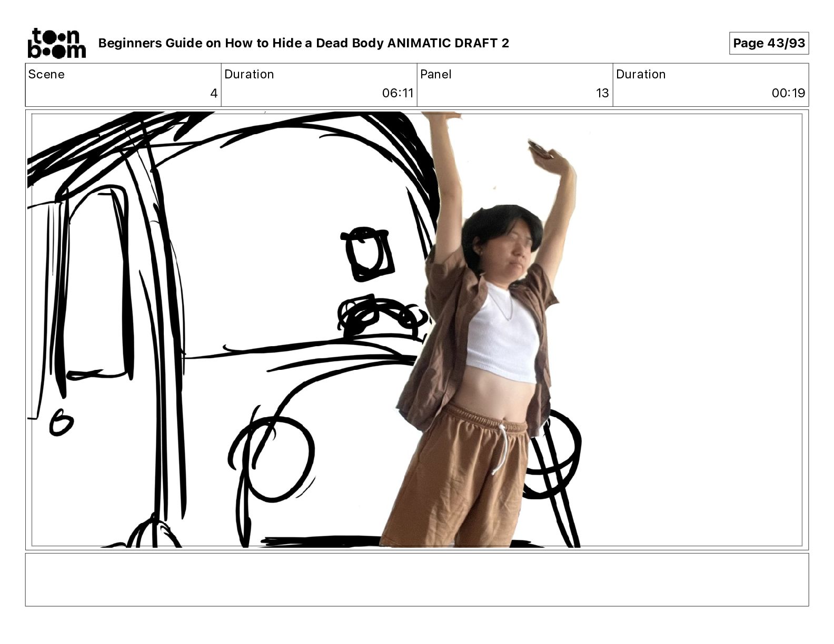This screenshot has width=834, height=644.
Task: Click the Toon Boom logo
Action: click(x=56, y=43)
